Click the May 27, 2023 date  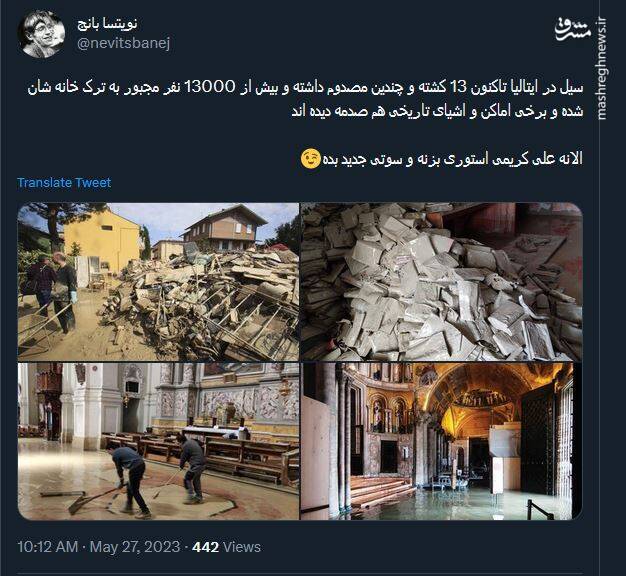135,546
